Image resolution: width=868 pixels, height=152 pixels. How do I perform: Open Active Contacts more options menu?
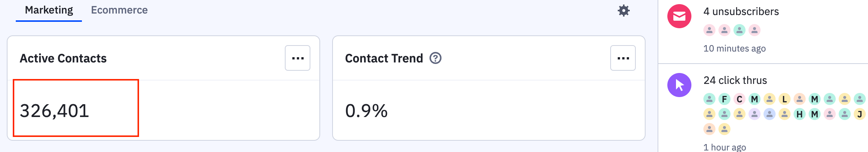tap(298, 58)
